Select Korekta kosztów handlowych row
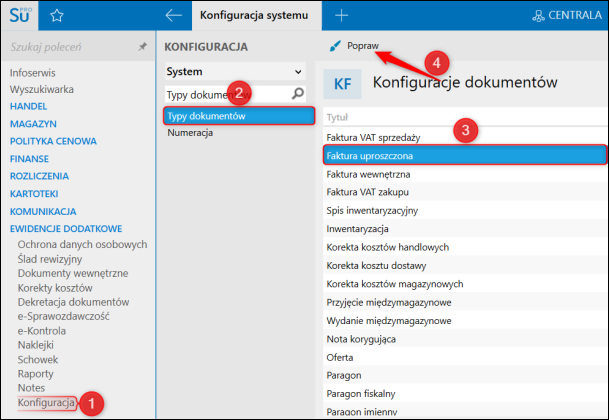Viewport: 609px width, 420px height. [x=465, y=247]
